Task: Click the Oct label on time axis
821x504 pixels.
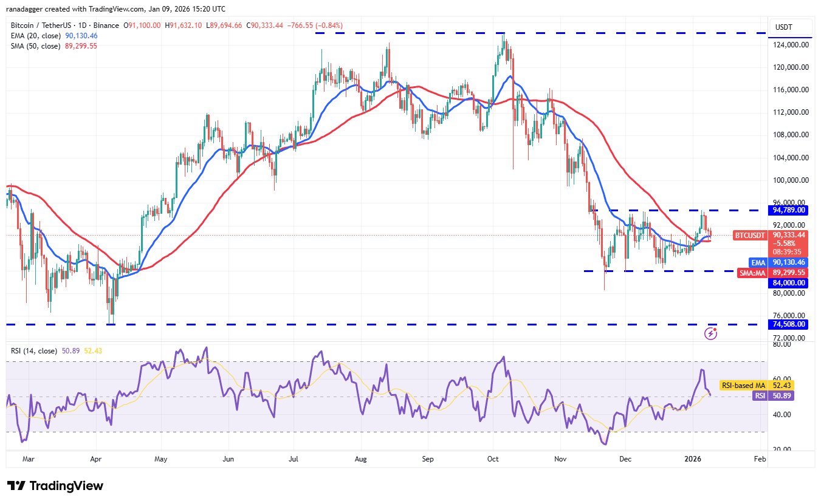Action: 493,460
